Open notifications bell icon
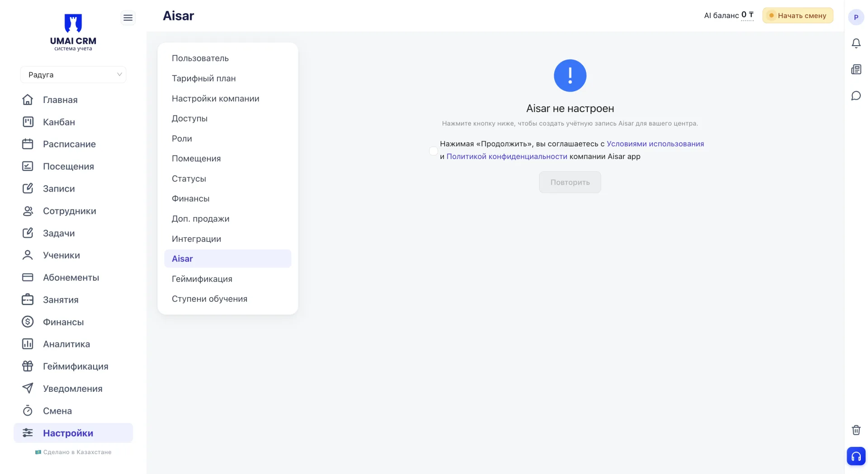The width and height of the screenshot is (868, 474). tap(856, 43)
